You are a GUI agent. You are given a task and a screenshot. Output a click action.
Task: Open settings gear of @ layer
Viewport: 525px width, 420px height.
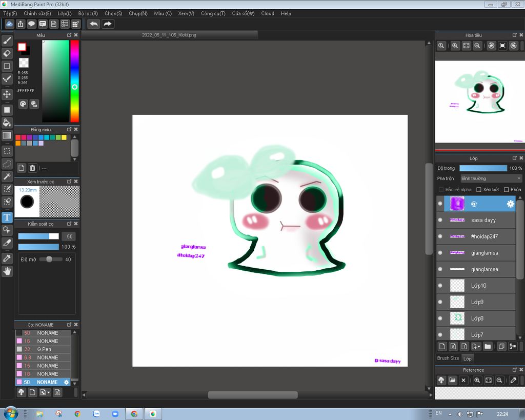click(x=510, y=204)
